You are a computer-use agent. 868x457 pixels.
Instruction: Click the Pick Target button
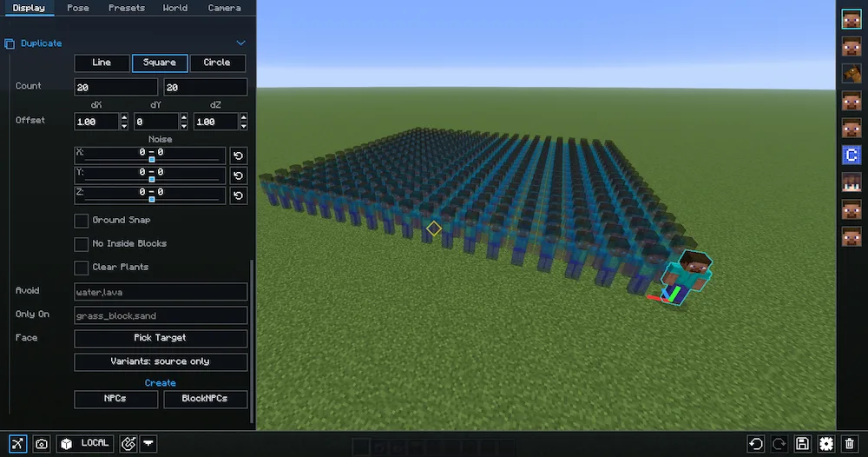pos(161,338)
